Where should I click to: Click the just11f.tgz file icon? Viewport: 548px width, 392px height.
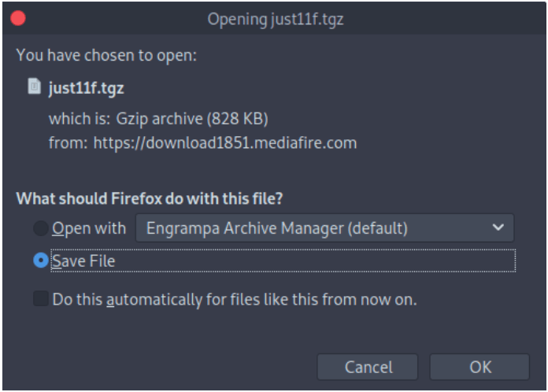[34, 87]
